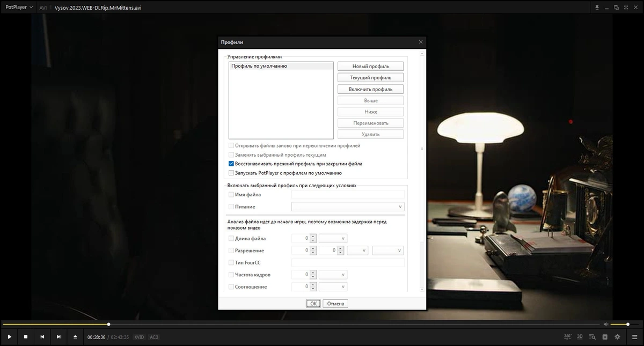Enable Запускать PotPlayer с профилем по умолчанию
644x346 pixels.
coord(231,173)
